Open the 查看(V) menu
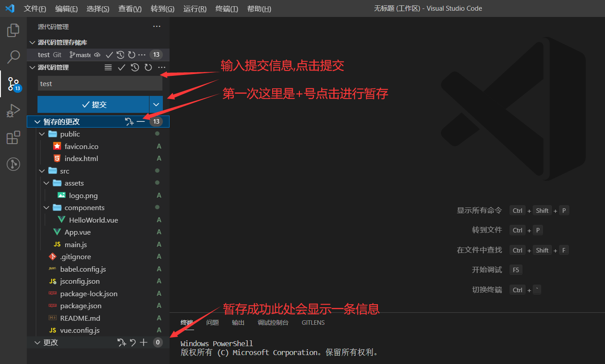This screenshot has width=605, height=364. click(x=130, y=8)
